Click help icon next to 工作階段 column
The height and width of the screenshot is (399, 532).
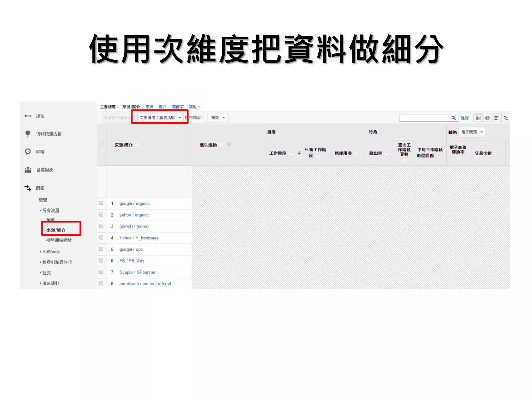tap(291, 153)
